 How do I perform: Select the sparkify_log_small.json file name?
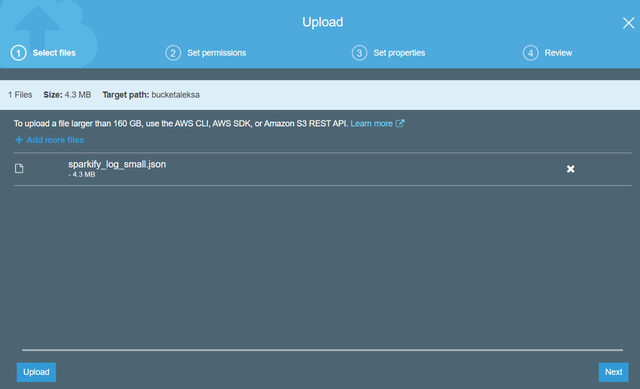pyautogui.click(x=117, y=164)
